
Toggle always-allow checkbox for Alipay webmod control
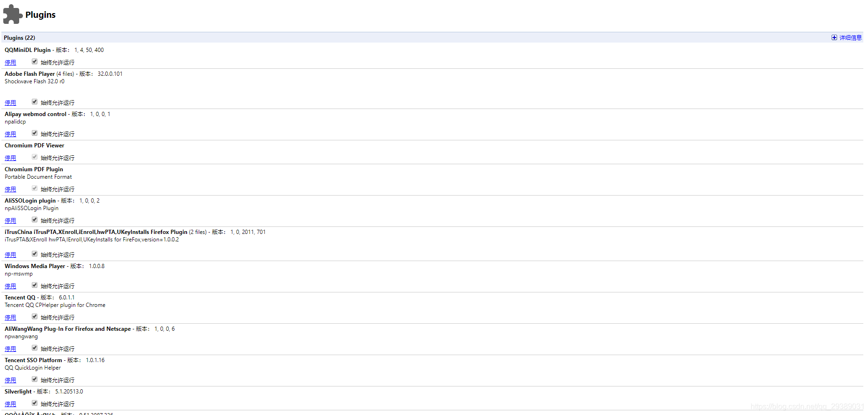point(35,133)
